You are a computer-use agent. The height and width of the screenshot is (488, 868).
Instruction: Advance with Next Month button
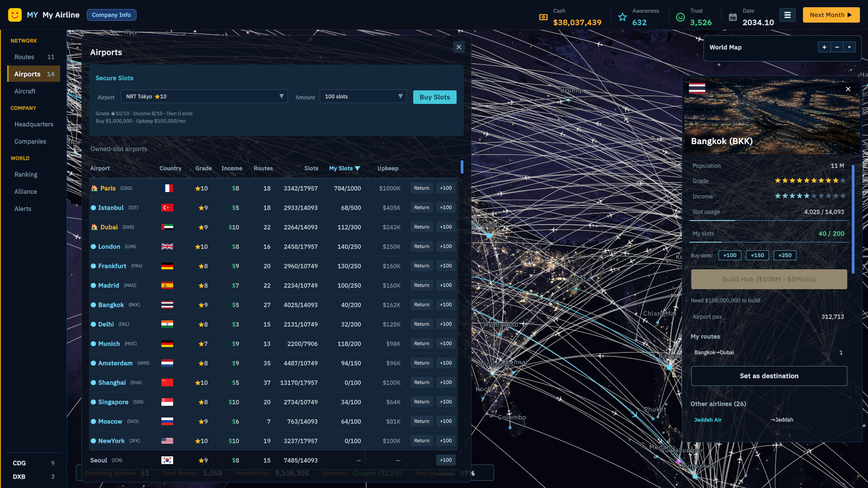tap(831, 15)
